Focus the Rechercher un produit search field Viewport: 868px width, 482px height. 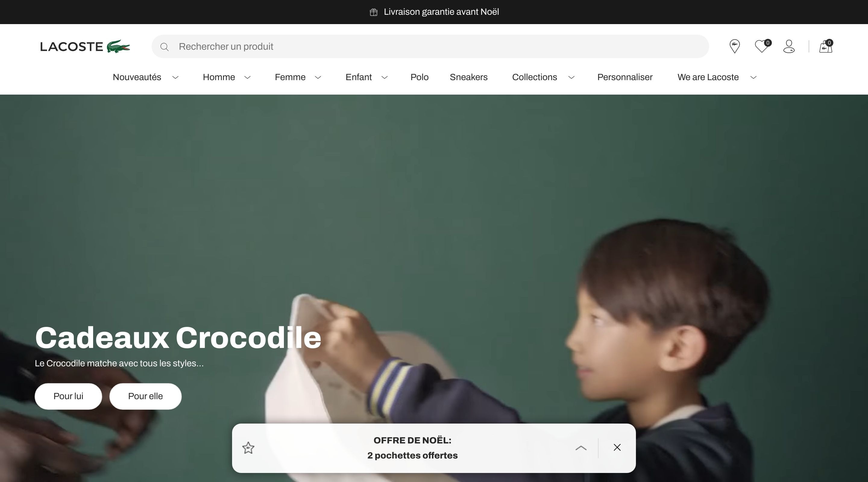[x=430, y=46]
